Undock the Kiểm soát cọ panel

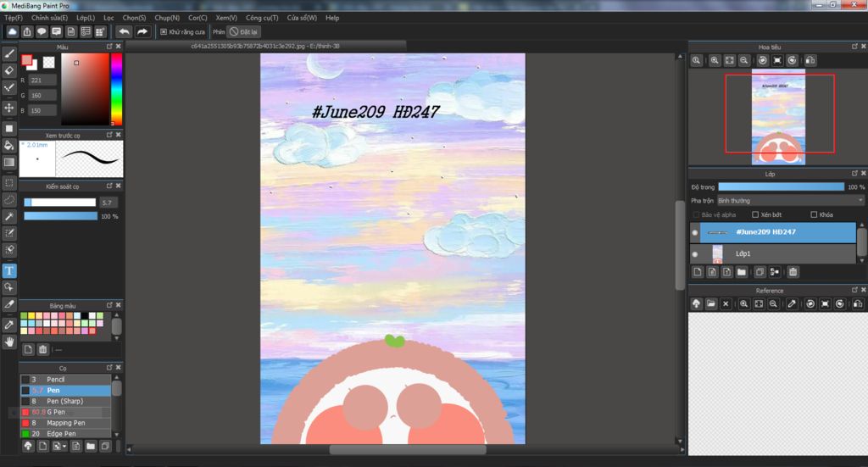click(109, 186)
